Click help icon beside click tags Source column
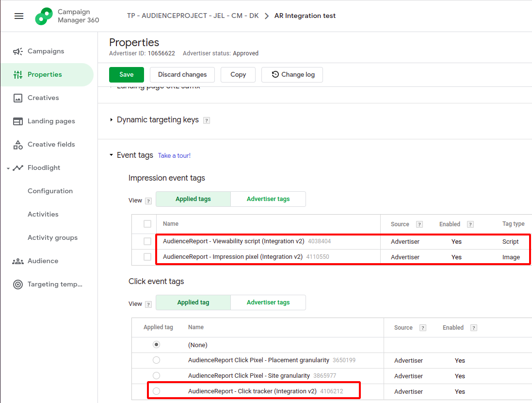The width and height of the screenshot is (532, 403). (423, 328)
